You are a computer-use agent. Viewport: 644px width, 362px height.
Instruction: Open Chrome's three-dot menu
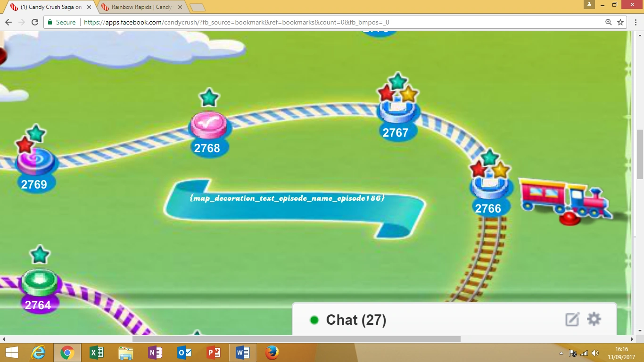coord(635,22)
